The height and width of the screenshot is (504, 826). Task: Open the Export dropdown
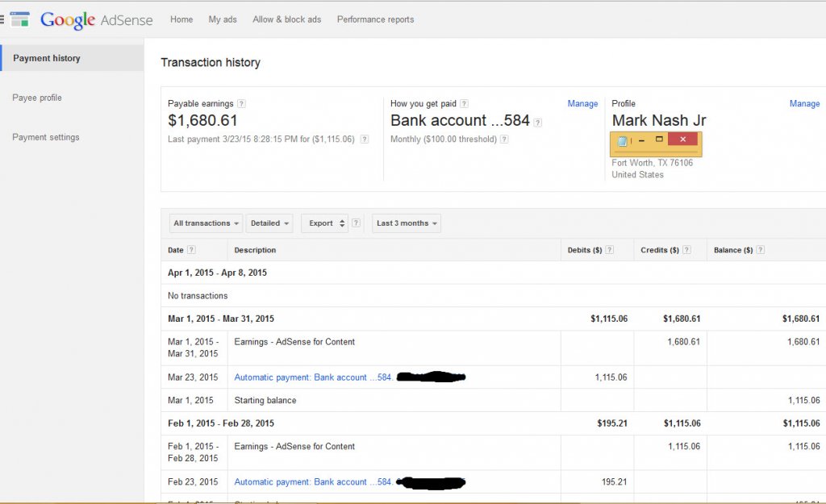(324, 223)
